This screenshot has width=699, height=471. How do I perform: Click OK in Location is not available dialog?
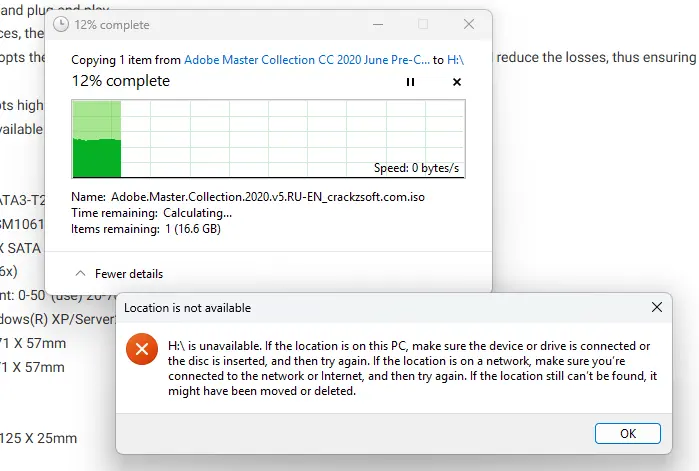[x=628, y=434]
